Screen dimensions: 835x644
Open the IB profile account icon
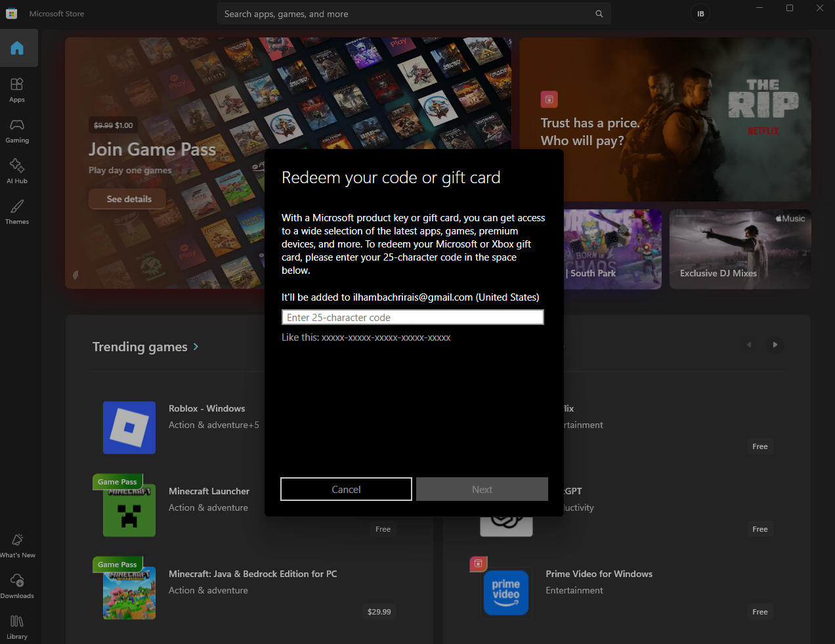click(x=700, y=14)
